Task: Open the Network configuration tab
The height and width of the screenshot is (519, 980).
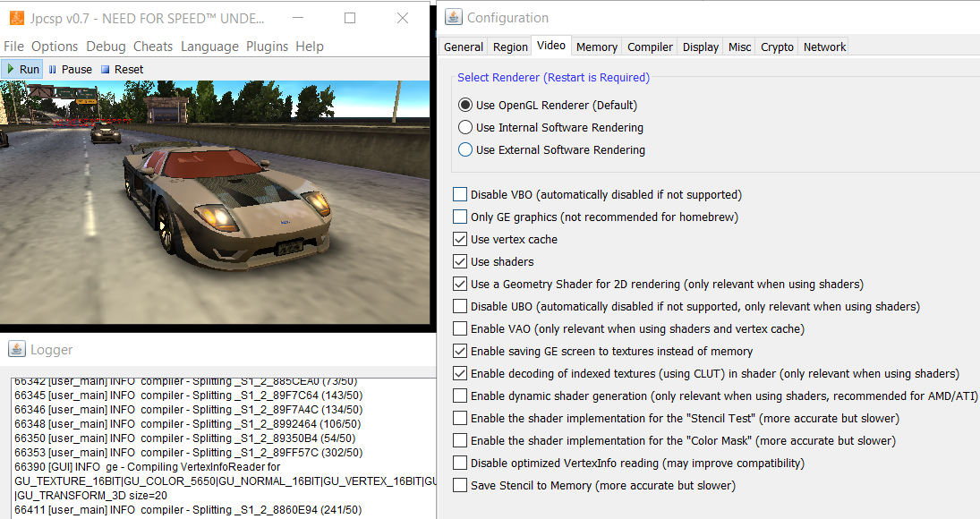Action: click(x=824, y=47)
